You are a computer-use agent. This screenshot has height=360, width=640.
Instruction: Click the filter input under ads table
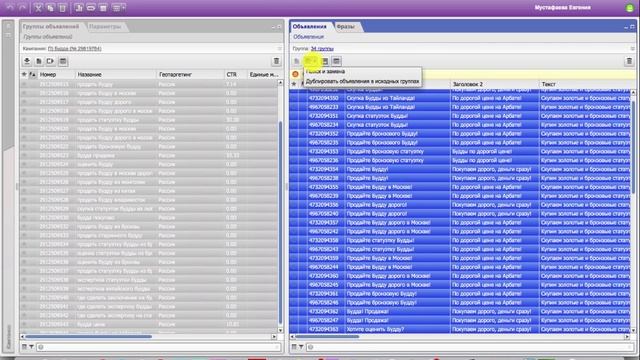[x=469, y=347]
